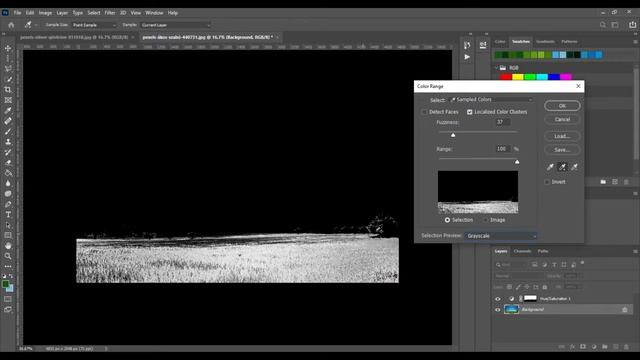Click the Hue/Saturation 1 layer mask thumbnail
This screenshot has height=360, width=640.
[x=530, y=298]
